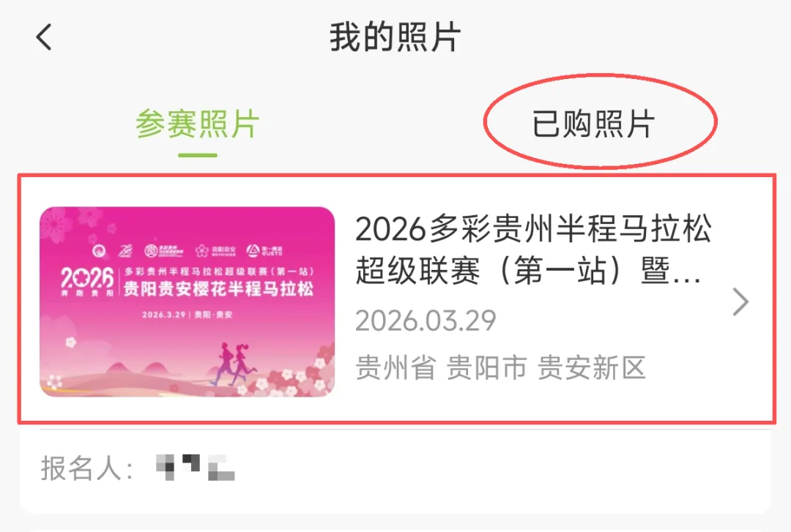Switch to the 已购照片 tab
Screen dimensions: 791x532
(x=593, y=123)
